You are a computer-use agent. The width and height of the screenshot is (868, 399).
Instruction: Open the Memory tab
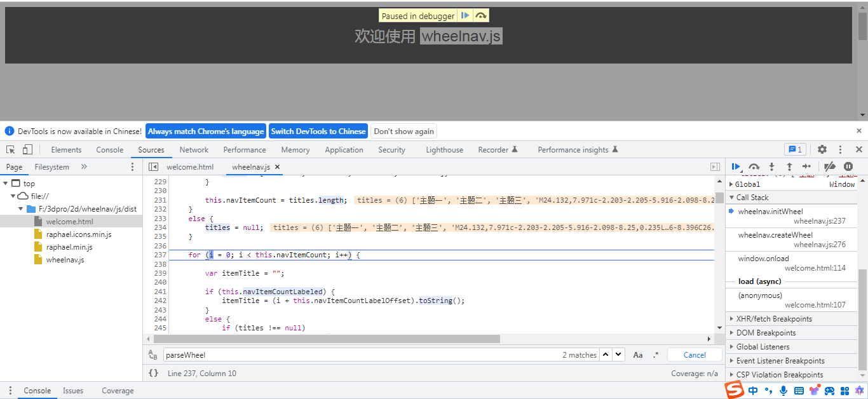(295, 150)
